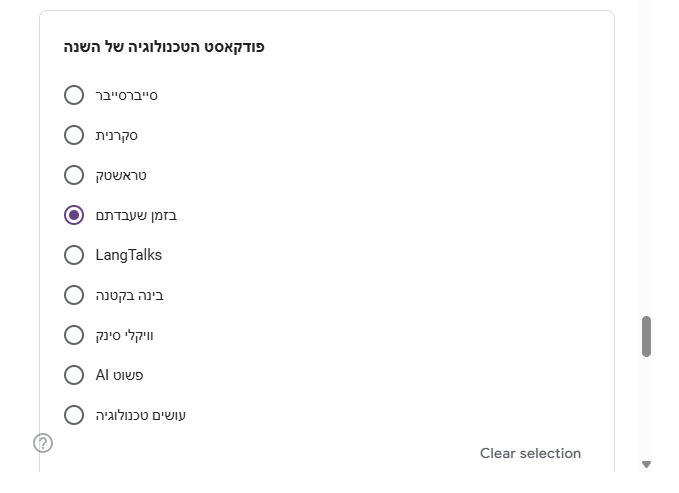Choose the סקרנית radio button
The width and height of the screenshot is (679, 493).
[x=74, y=135]
